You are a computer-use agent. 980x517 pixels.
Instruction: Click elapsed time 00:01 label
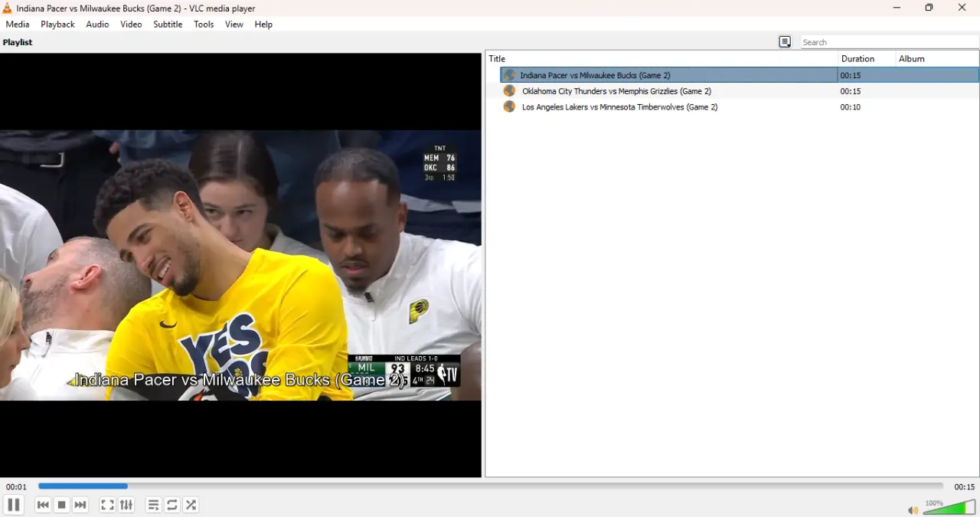(16, 487)
